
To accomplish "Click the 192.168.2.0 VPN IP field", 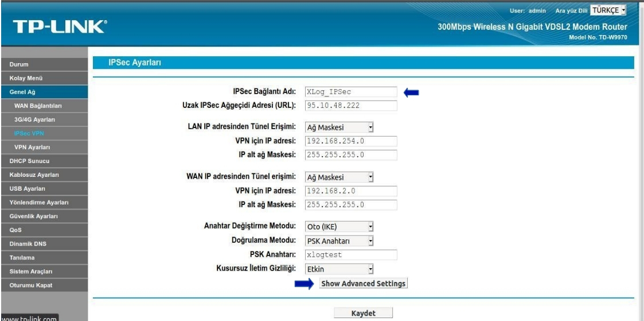I will click(x=351, y=191).
